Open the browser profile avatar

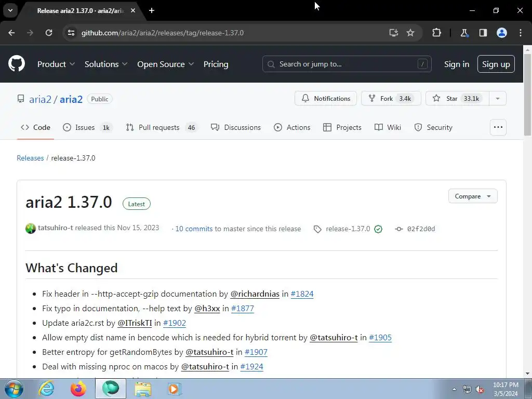click(x=502, y=33)
